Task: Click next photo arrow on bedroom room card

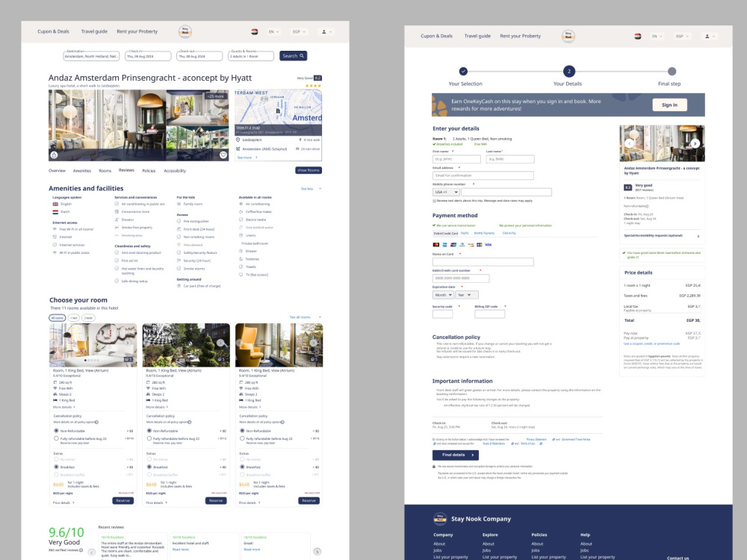Action: (128, 343)
